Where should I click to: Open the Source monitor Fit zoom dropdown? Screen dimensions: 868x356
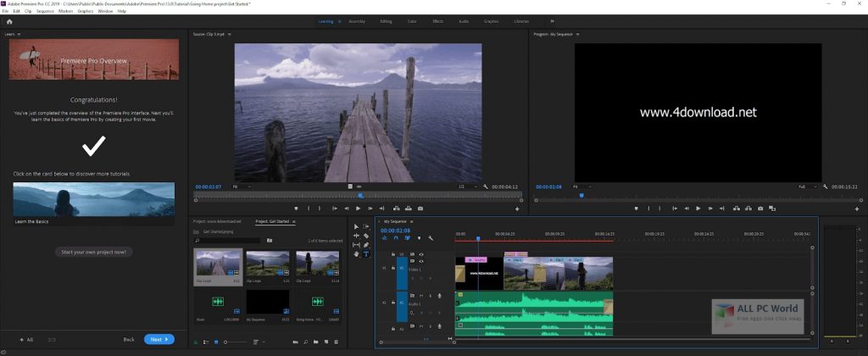pos(241,186)
